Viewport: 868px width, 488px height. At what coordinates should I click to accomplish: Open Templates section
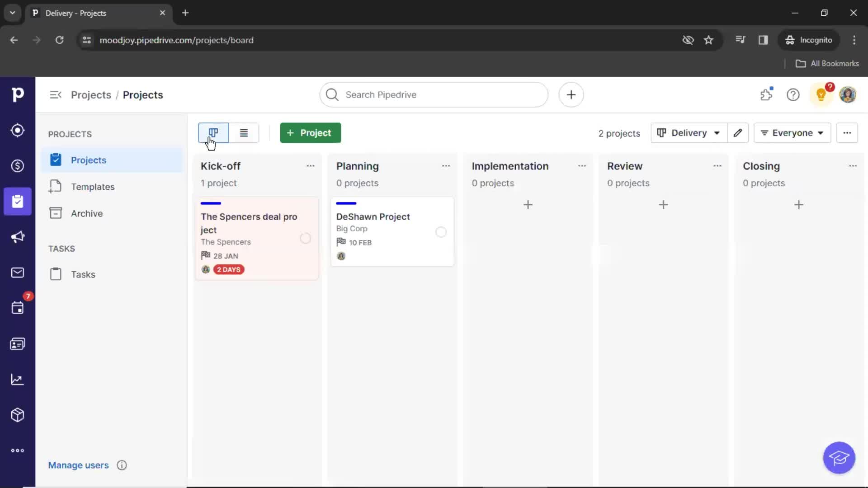pos(92,187)
